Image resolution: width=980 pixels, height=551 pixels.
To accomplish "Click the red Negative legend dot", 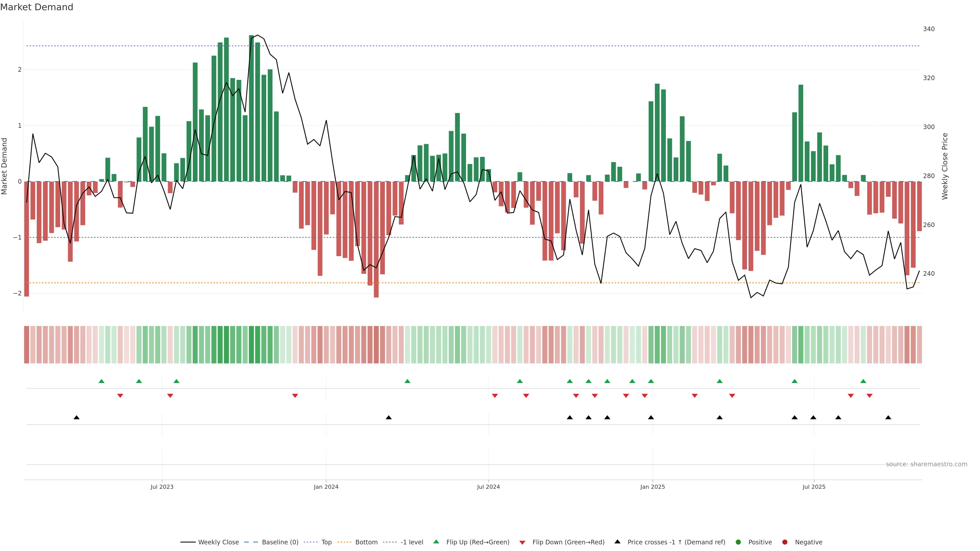I will [x=785, y=542].
